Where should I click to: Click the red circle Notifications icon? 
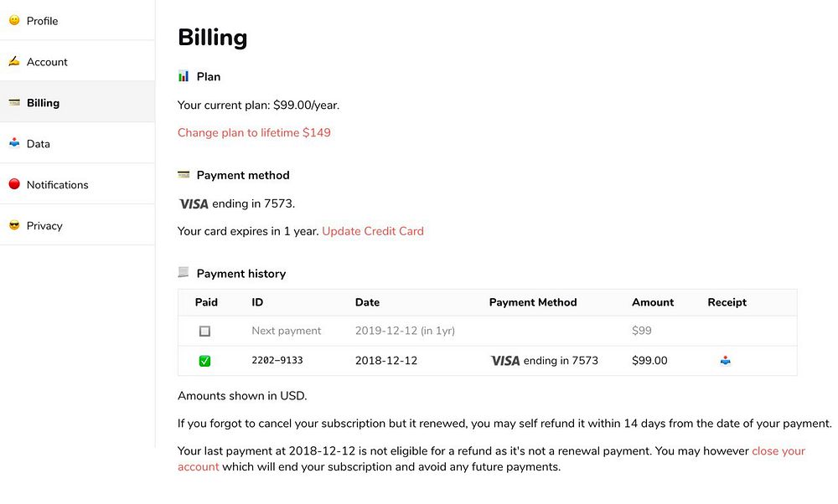pos(14,184)
